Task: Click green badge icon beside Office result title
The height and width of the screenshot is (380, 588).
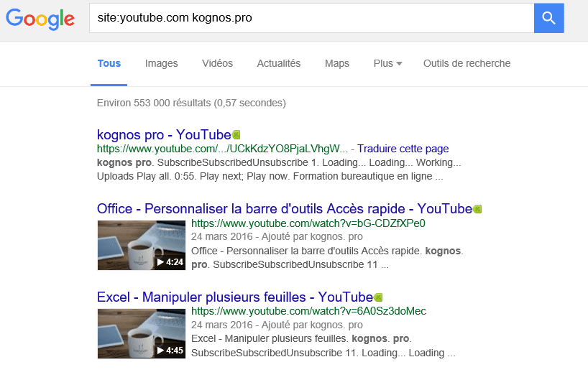Action: coord(477,209)
